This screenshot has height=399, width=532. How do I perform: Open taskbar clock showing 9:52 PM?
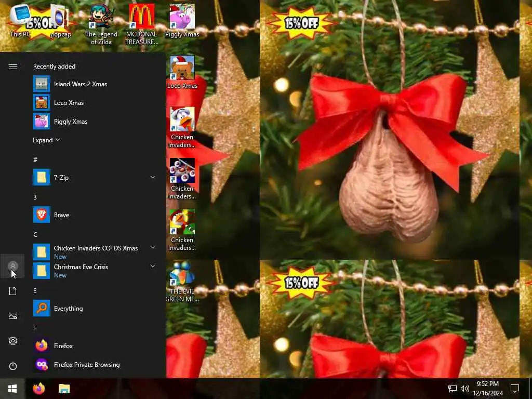click(x=488, y=389)
